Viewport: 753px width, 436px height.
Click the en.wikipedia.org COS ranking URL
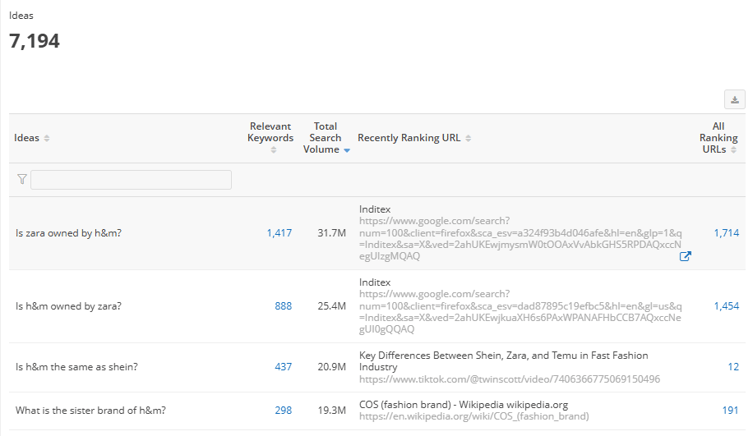tap(474, 416)
